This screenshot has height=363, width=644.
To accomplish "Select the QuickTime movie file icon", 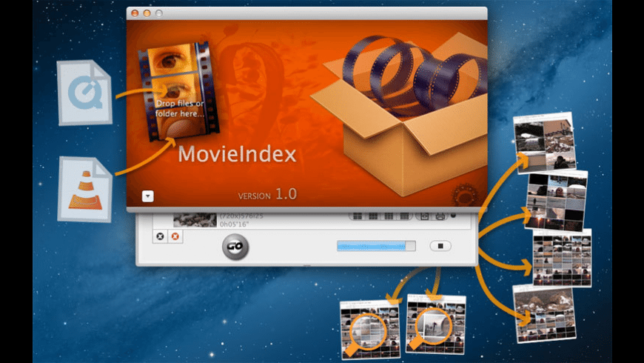I will (x=85, y=93).
